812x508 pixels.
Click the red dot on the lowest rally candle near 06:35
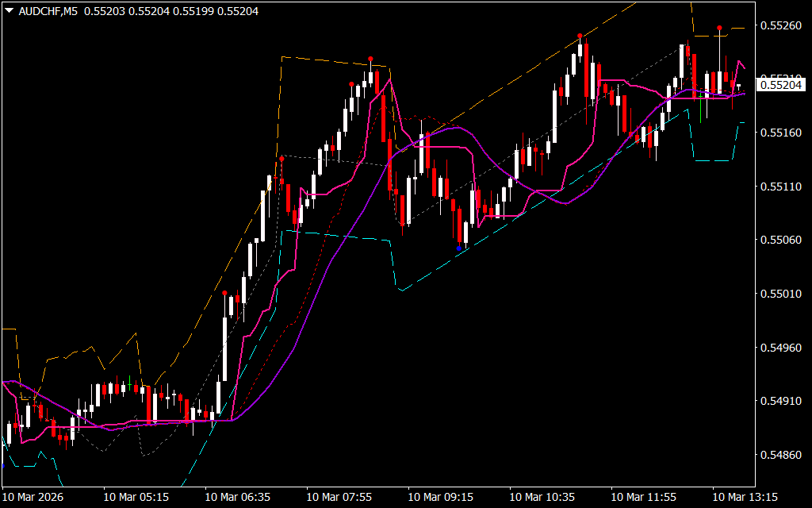(225, 293)
